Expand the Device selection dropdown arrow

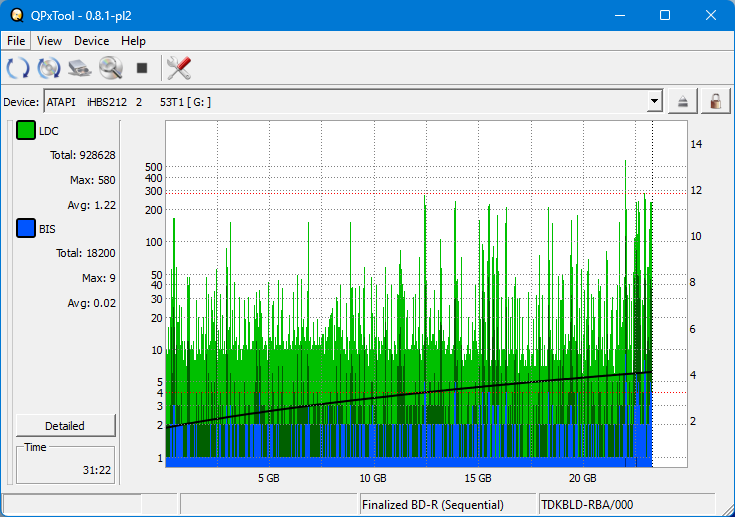click(654, 101)
